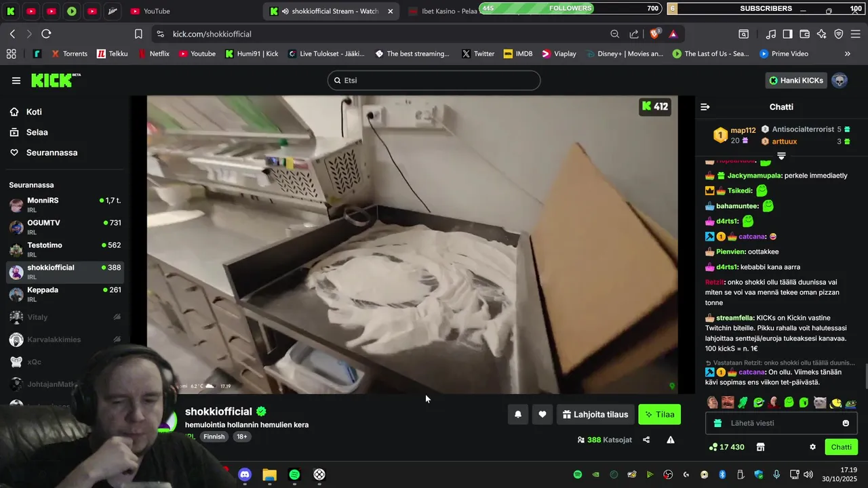The image size is (868, 488).
Task: Open Testotimo channel in followed list
Action: click(x=65, y=249)
